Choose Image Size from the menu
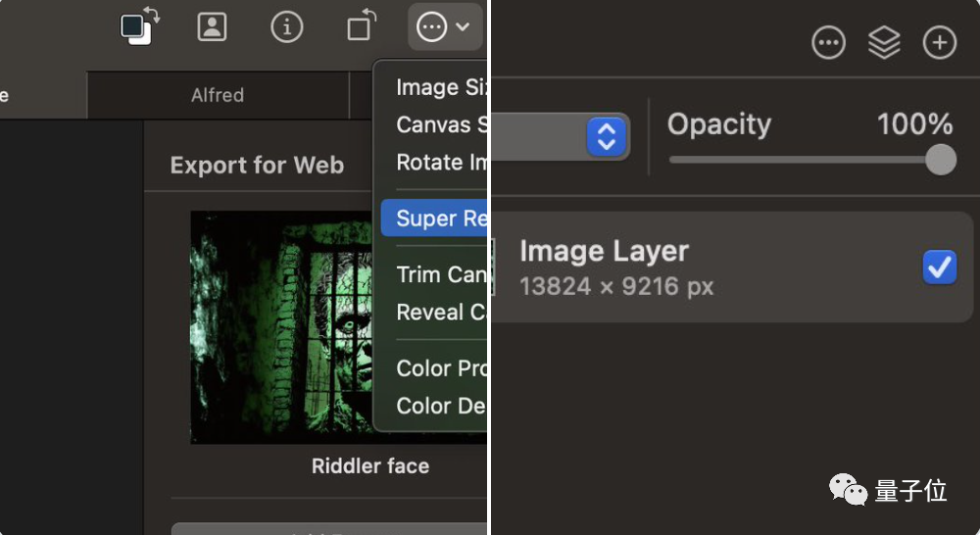 click(441, 87)
